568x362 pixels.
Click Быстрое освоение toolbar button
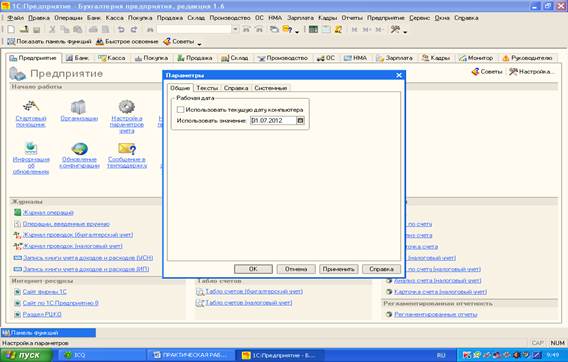(127, 42)
